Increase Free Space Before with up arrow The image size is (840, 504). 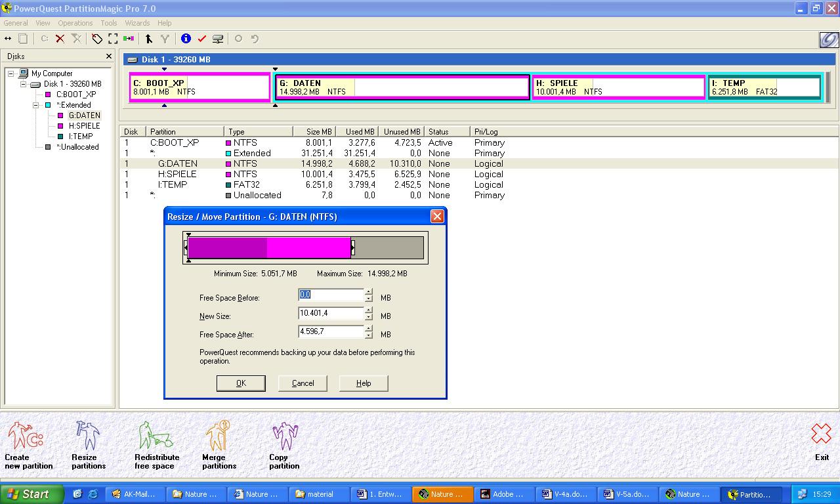tap(369, 292)
